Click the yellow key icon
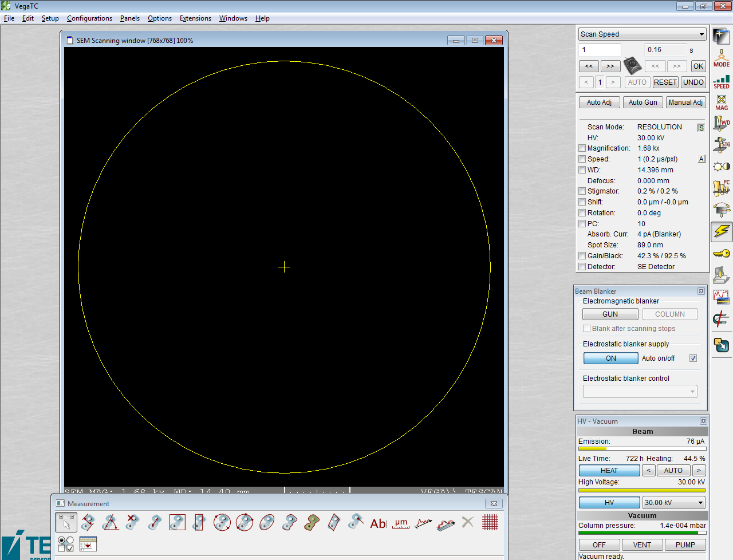The height and width of the screenshot is (560, 733). tap(721, 253)
